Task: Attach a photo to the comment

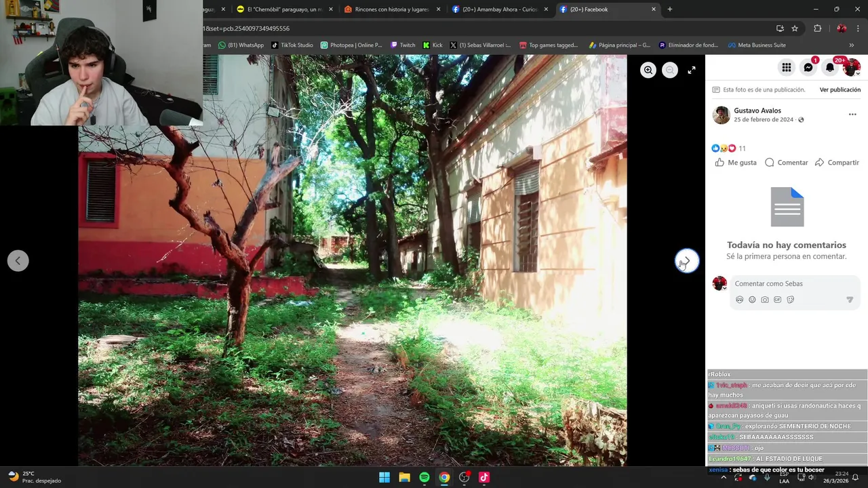Action: 765,300
